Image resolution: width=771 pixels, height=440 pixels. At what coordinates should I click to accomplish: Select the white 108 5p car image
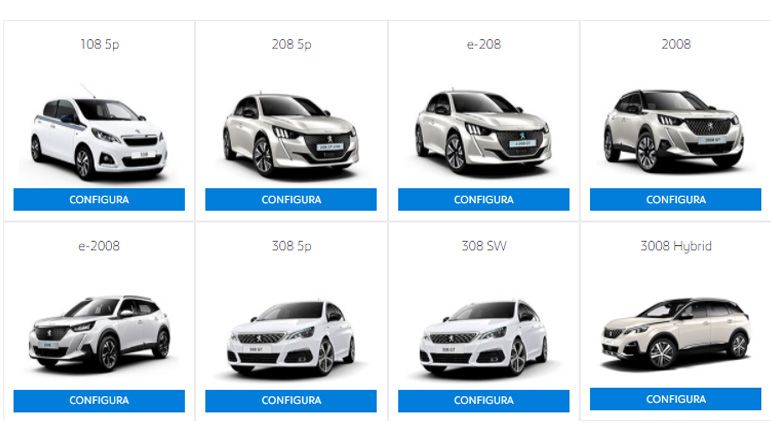[99, 133]
